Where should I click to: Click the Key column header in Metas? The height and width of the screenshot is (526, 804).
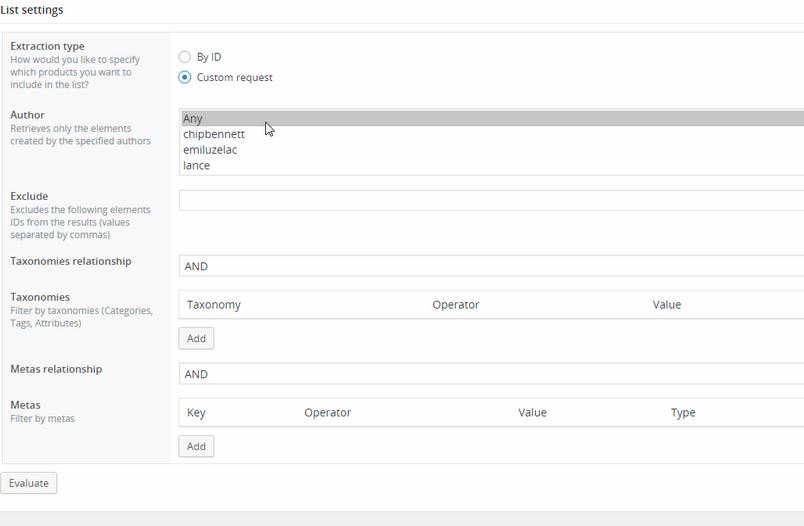196,413
